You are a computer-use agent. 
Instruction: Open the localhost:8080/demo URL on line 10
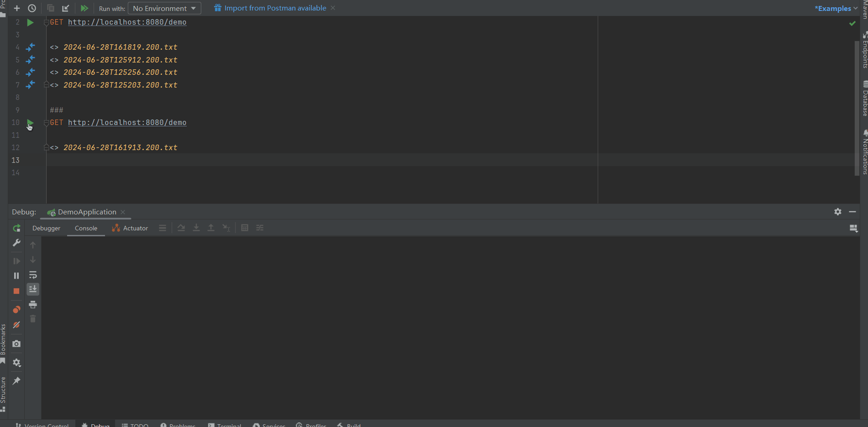click(127, 122)
